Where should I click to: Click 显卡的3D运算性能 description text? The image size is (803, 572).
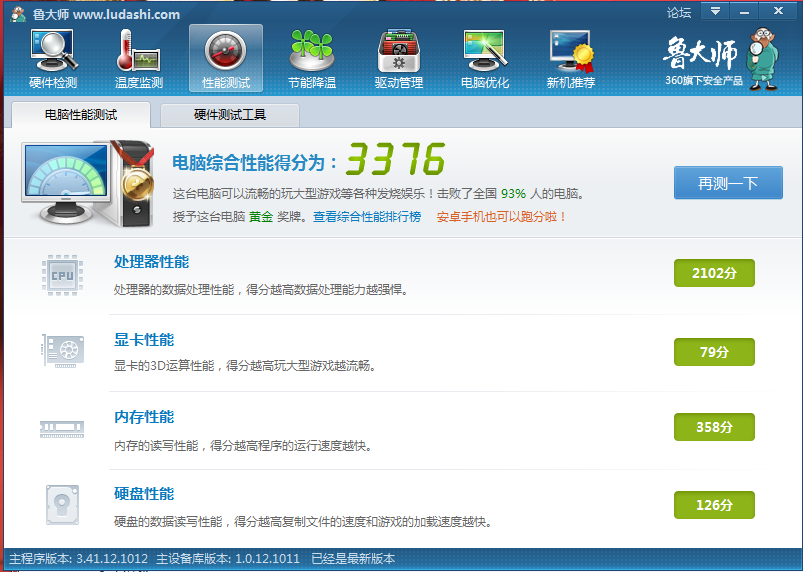(245, 366)
